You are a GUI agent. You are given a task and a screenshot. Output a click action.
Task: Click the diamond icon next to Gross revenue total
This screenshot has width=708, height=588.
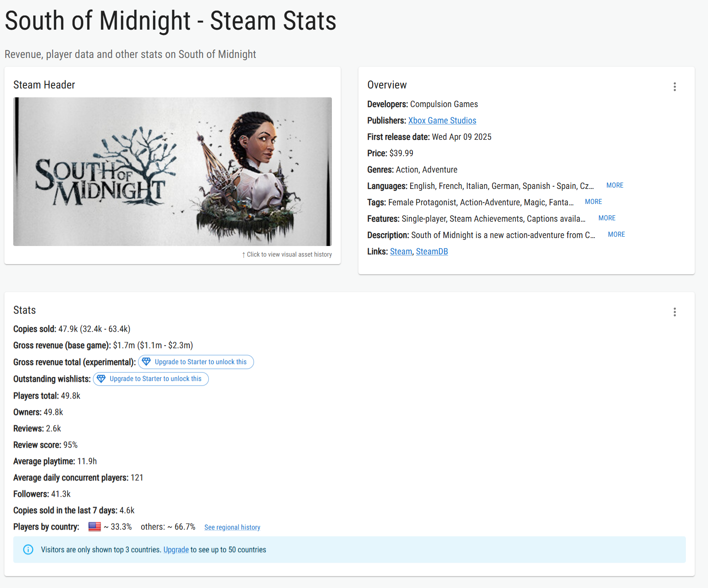point(146,361)
